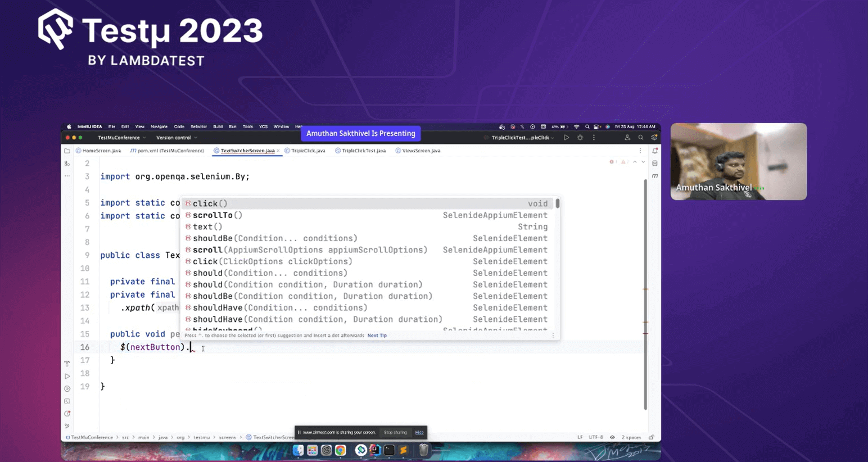Open the Project tool window folder icon
Viewport: 868px width, 462px height.
coord(67,151)
